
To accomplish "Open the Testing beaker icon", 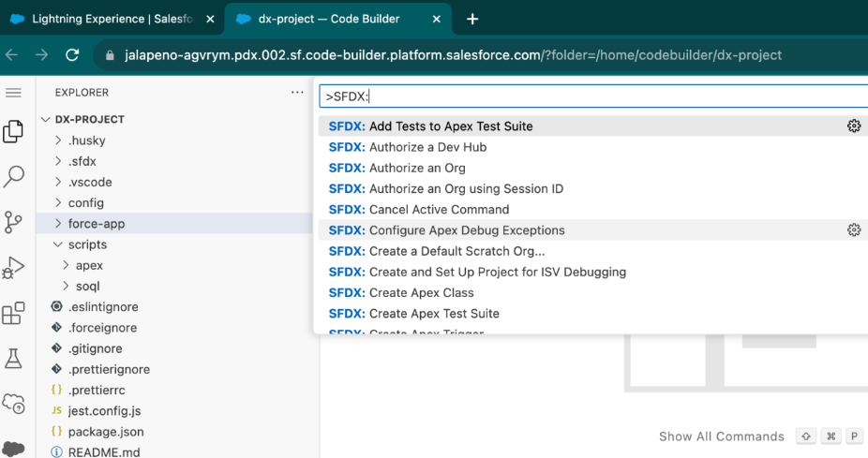I will coord(13,358).
